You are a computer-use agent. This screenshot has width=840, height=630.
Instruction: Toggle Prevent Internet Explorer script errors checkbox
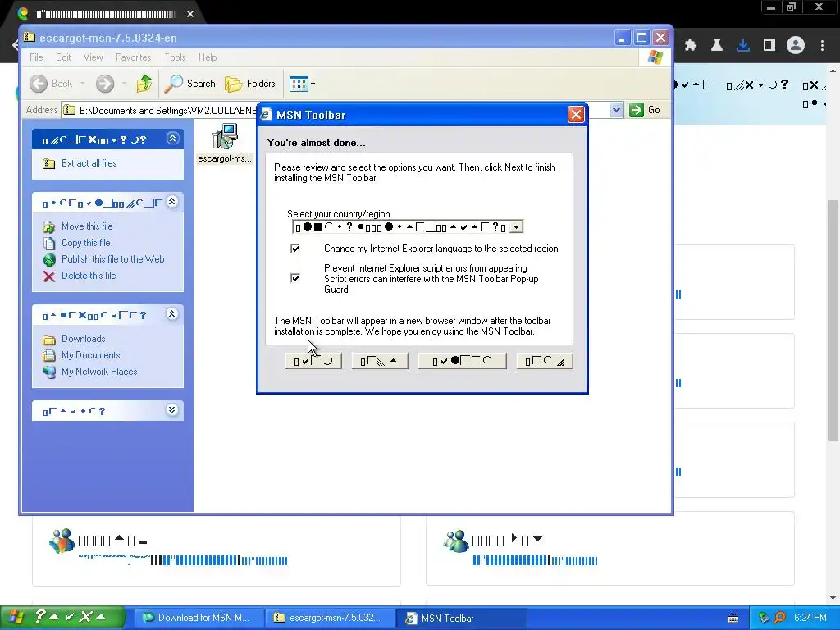click(295, 278)
